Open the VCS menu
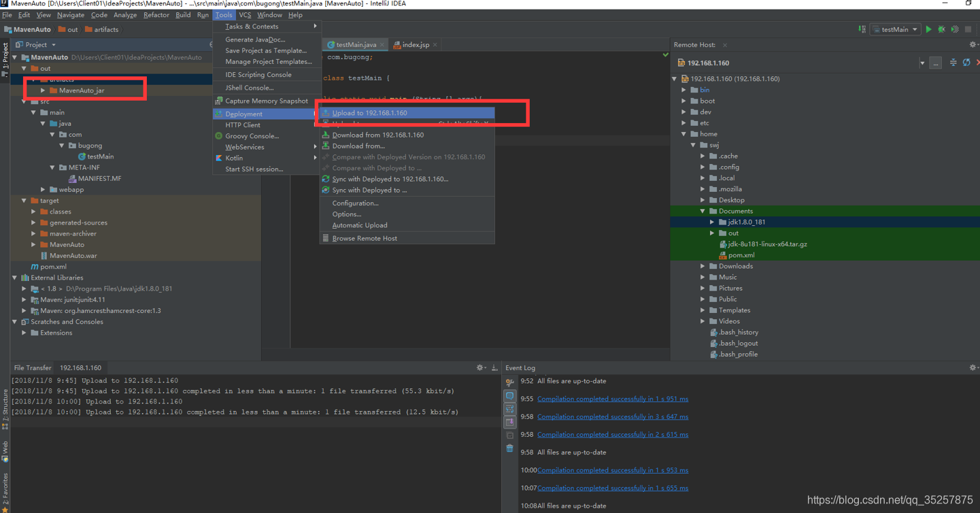Image resolution: width=980 pixels, height=513 pixels. 245,15
